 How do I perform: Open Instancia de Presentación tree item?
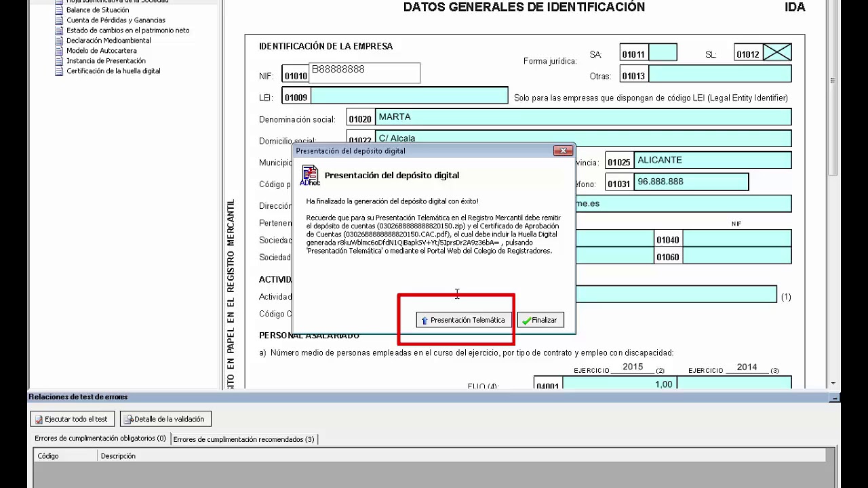pos(106,61)
